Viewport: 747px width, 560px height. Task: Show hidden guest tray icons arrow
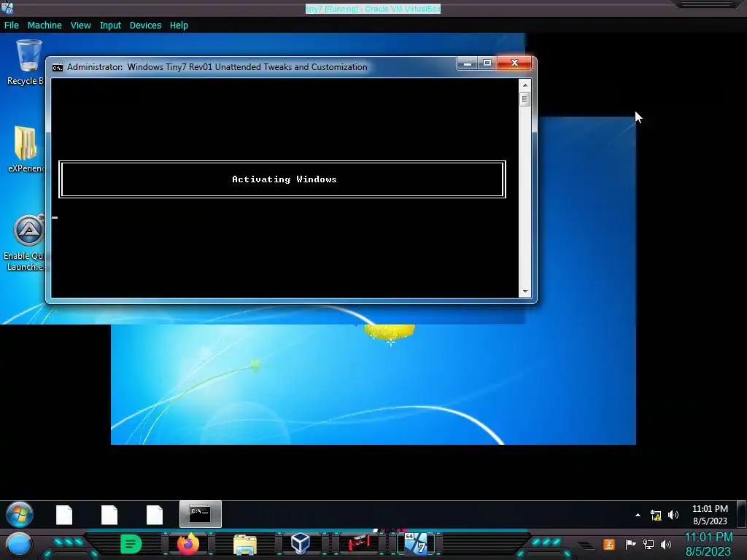[x=638, y=515]
